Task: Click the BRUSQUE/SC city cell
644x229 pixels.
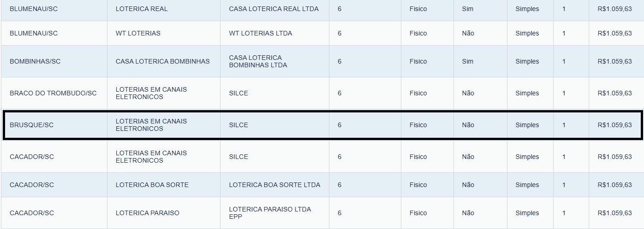Action: (31, 125)
